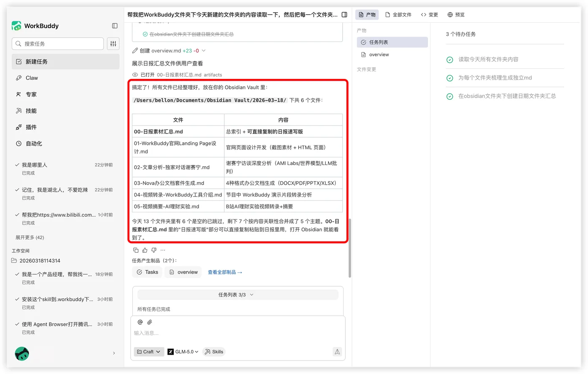Open the Claw section

click(66, 78)
